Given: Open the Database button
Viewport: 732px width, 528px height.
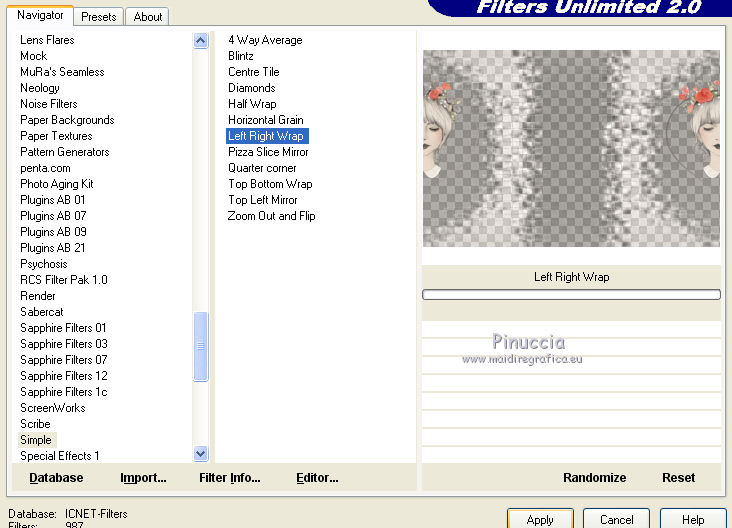Looking at the screenshot, I should pyautogui.click(x=56, y=478).
